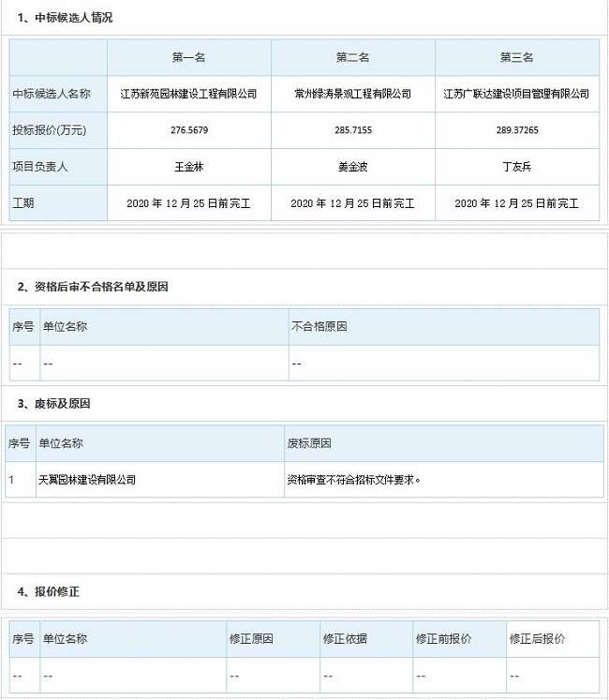Click heading 2、资格后审不合格名单及原因

coord(93,287)
